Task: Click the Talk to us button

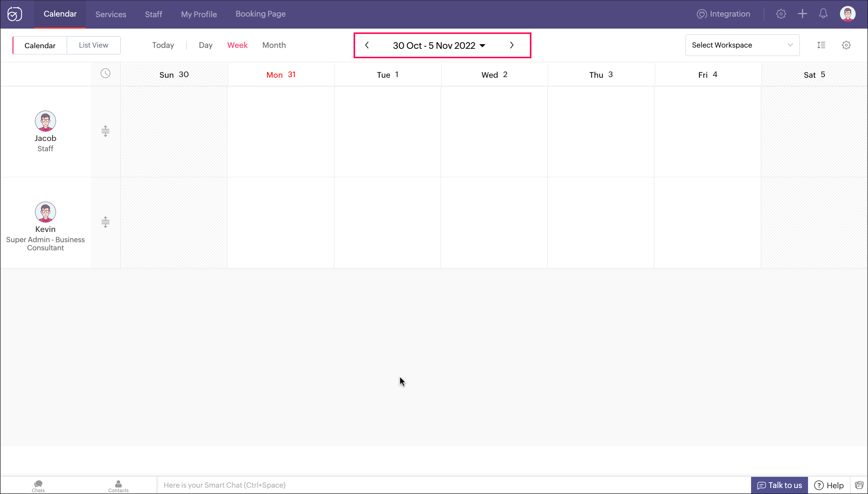Action: point(779,485)
